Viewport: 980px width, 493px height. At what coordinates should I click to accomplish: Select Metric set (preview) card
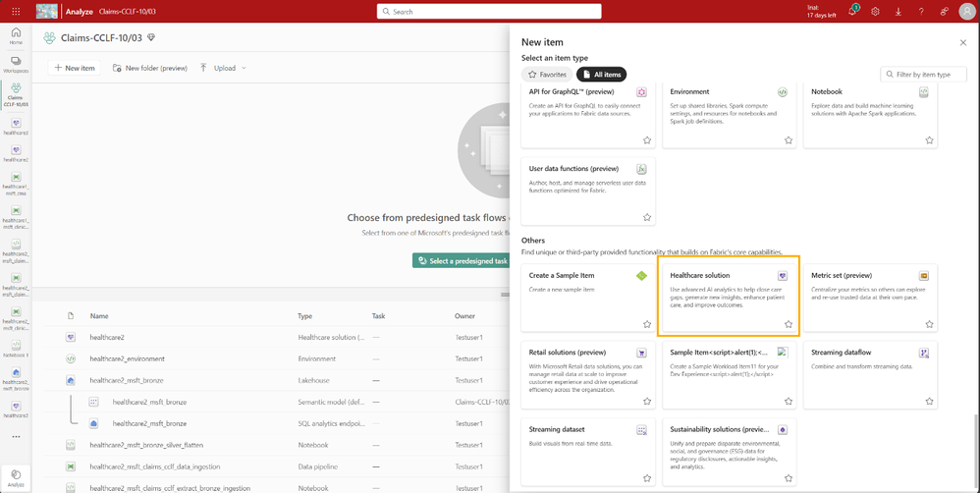tap(871, 298)
